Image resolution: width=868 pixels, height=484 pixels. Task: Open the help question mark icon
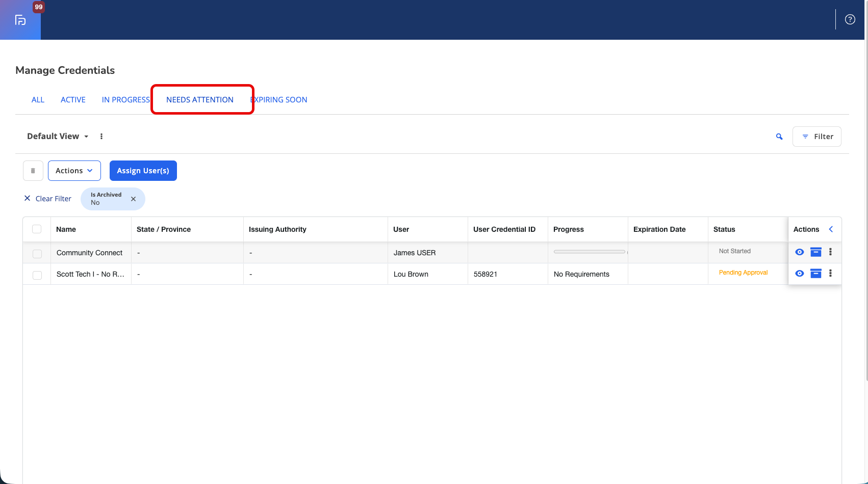pyautogui.click(x=850, y=19)
